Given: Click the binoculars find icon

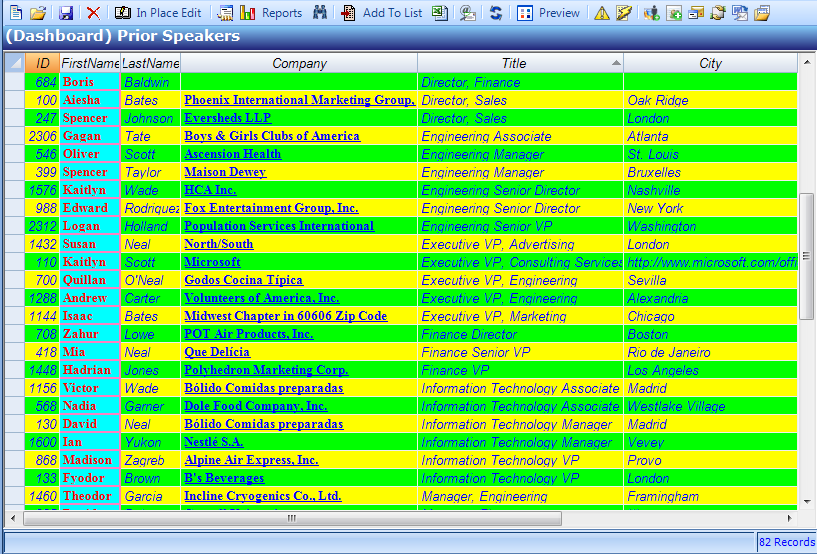Looking at the screenshot, I should (320, 13).
